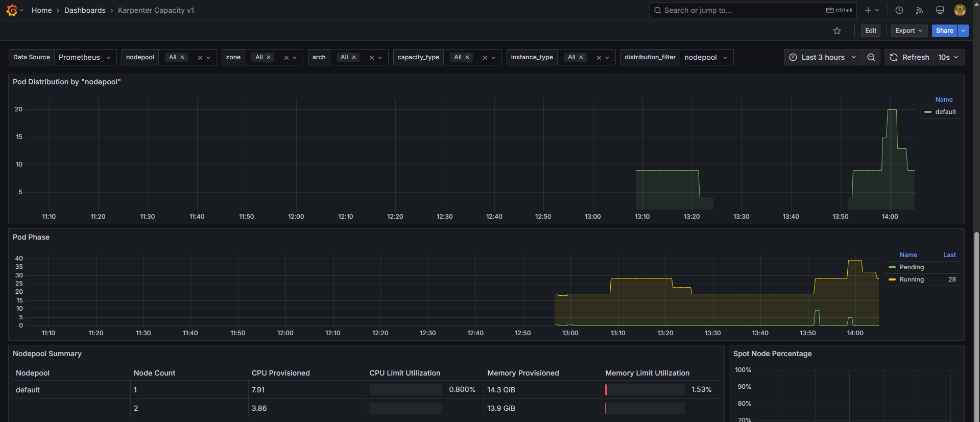Click the Spot Node Percentage panel title
The width and height of the screenshot is (980, 422).
772,354
